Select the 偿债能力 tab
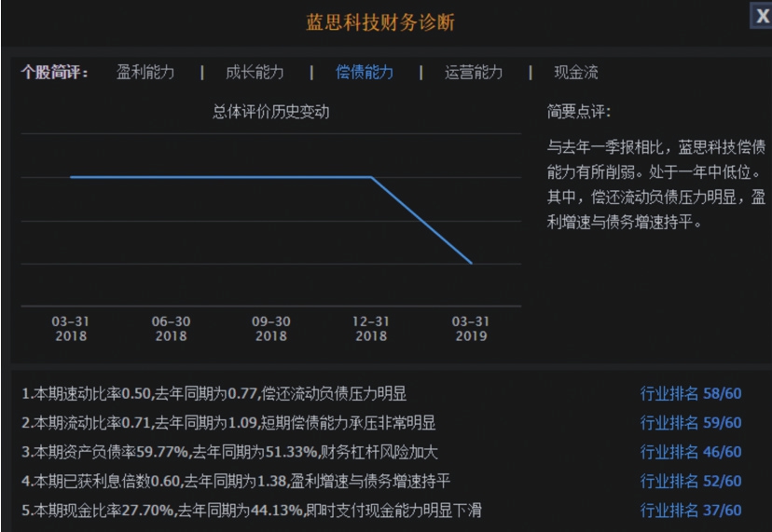The image size is (772, 532). [x=365, y=73]
